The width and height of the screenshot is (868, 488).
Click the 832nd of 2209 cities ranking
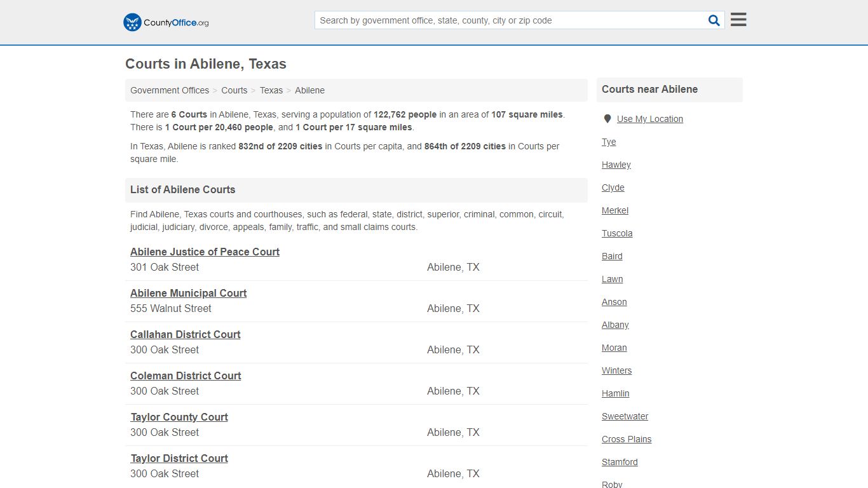280,146
